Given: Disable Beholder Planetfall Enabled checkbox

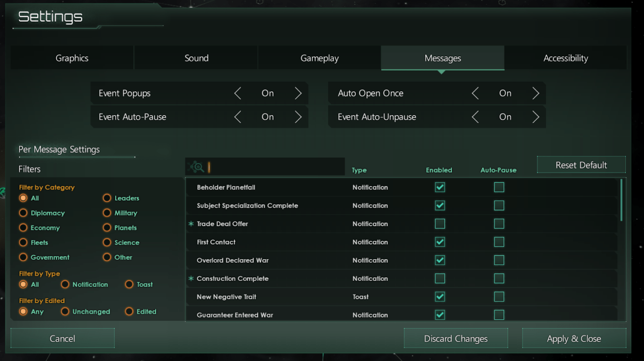Looking at the screenshot, I should point(440,187).
